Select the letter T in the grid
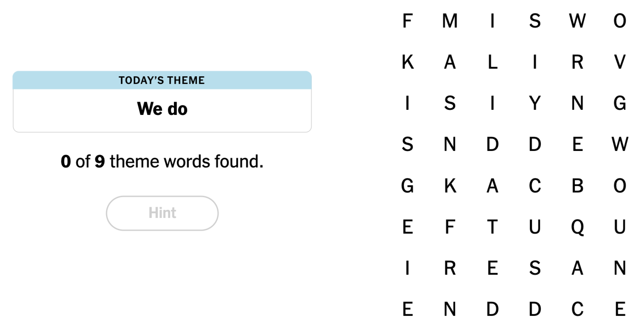 pyautogui.click(x=492, y=227)
